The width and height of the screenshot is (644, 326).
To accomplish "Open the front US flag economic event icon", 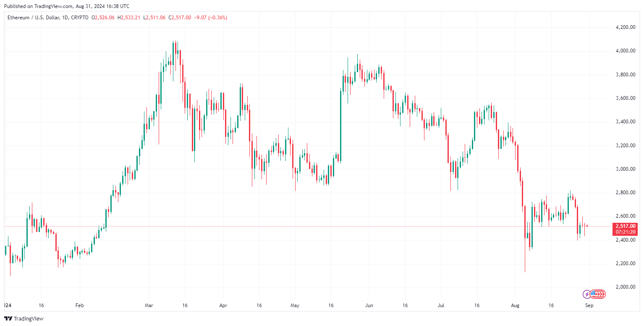I will 594,294.
